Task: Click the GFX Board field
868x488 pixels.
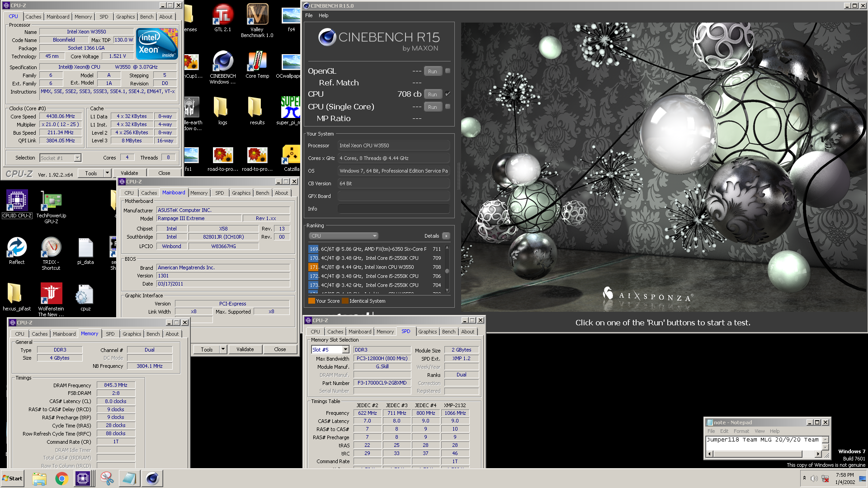Action: (393, 196)
